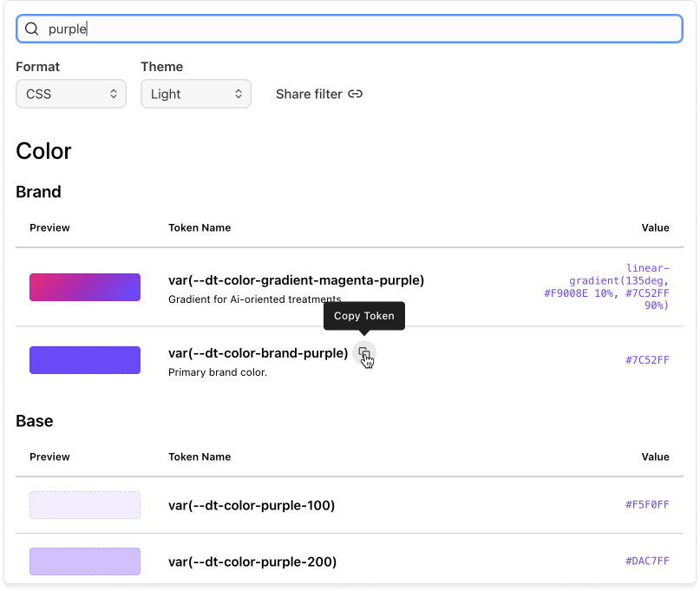Select the var(--dt-color-purple-100) token name

click(252, 505)
